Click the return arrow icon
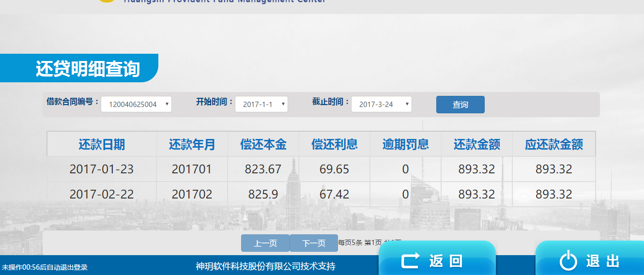The width and height of the screenshot is (644, 275). point(410,261)
